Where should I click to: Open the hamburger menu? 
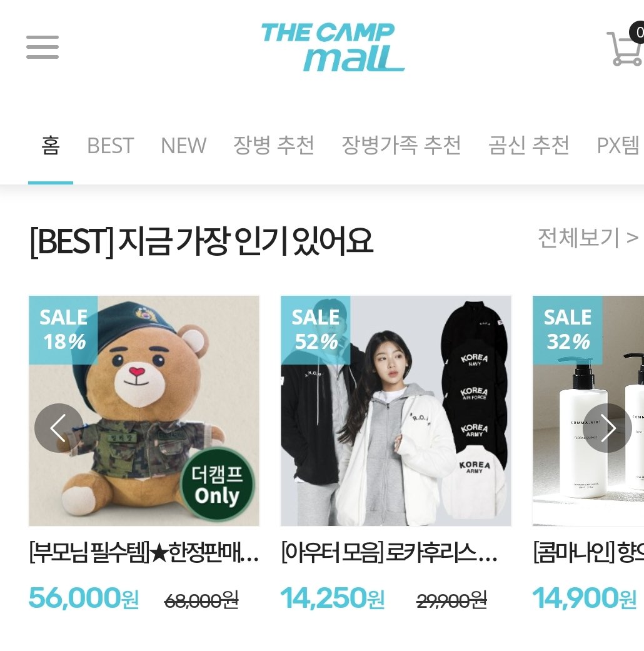click(43, 47)
